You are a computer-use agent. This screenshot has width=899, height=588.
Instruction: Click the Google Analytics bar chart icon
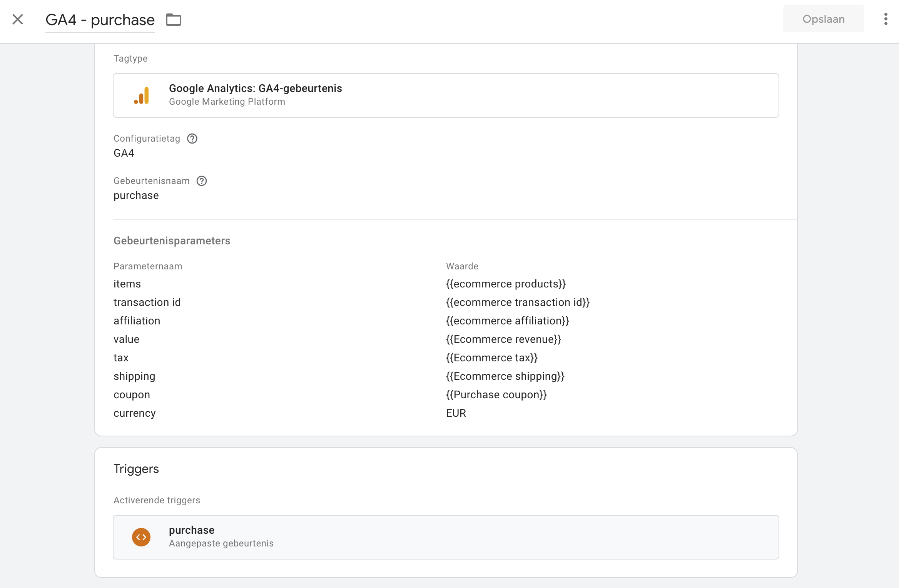(142, 95)
